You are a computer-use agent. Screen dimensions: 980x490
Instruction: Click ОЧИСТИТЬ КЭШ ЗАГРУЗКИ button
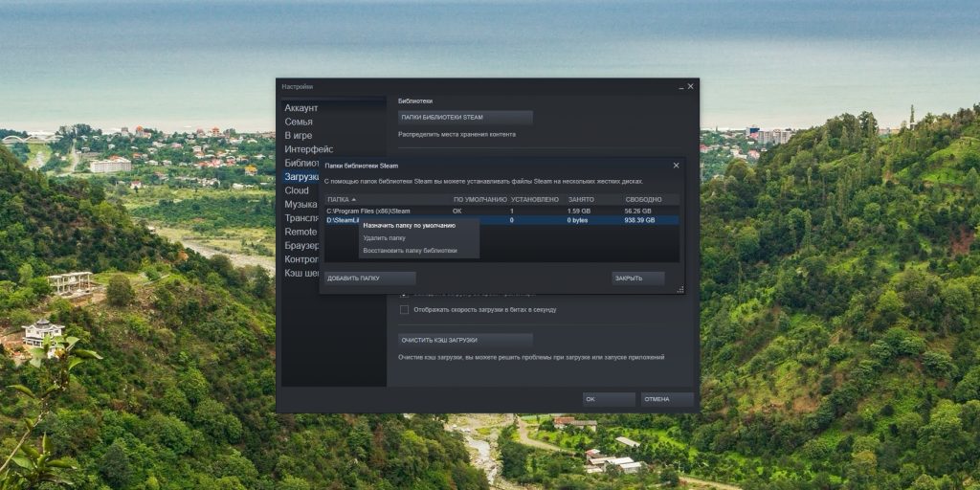click(x=465, y=340)
